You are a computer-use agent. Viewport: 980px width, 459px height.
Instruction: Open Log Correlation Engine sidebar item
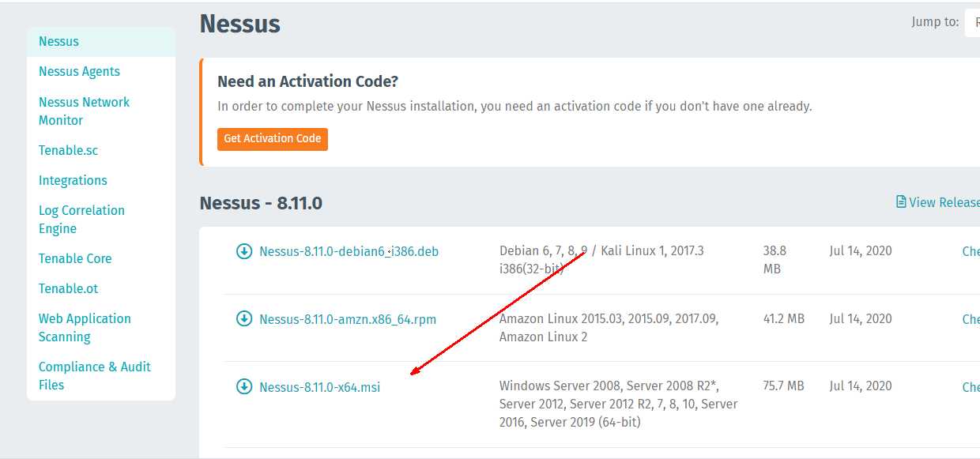pyautogui.click(x=81, y=220)
